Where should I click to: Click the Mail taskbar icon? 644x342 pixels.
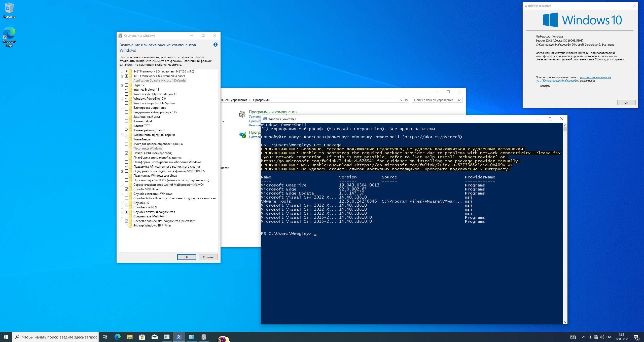154,337
